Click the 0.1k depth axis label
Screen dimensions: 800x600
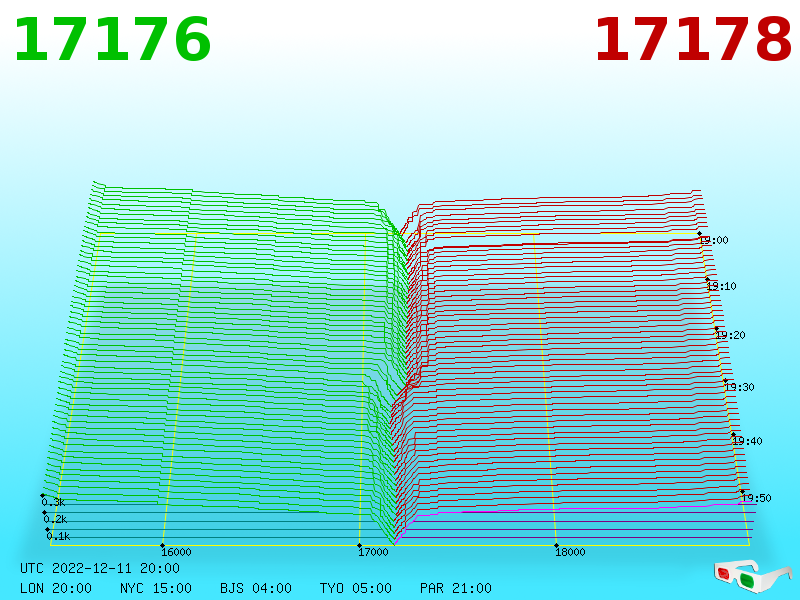tap(58, 536)
